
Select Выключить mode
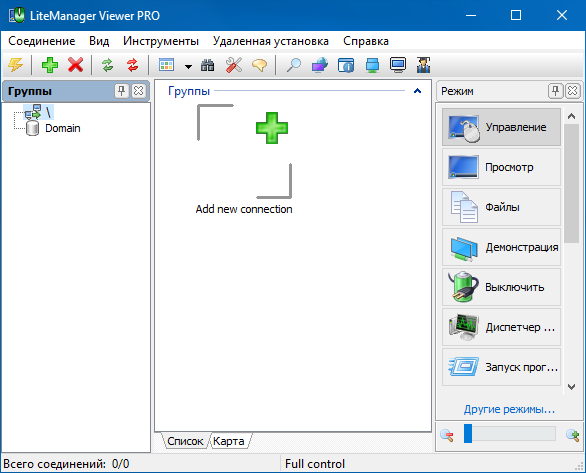[501, 287]
